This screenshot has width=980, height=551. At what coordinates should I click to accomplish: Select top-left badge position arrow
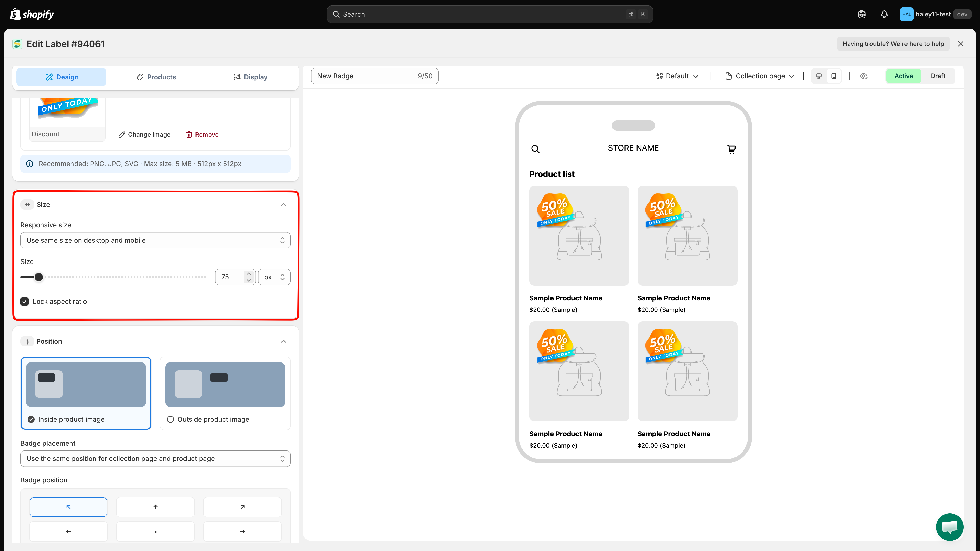pyautogui.click(x=68, y=507)
